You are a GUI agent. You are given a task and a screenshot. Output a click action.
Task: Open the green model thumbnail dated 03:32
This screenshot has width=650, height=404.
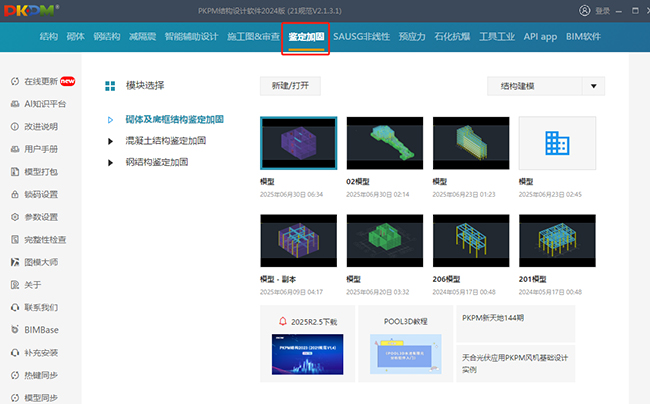pyautogui.click(x=385, y=241)
